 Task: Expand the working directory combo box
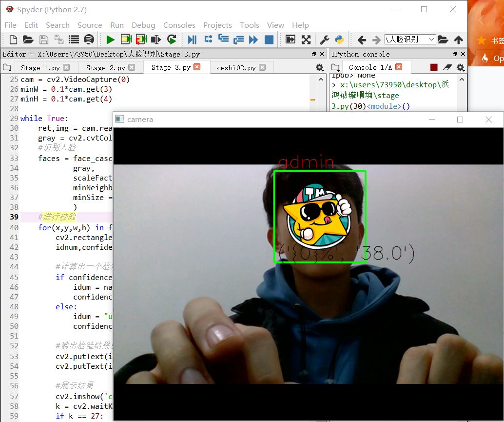tap(410, 40)
